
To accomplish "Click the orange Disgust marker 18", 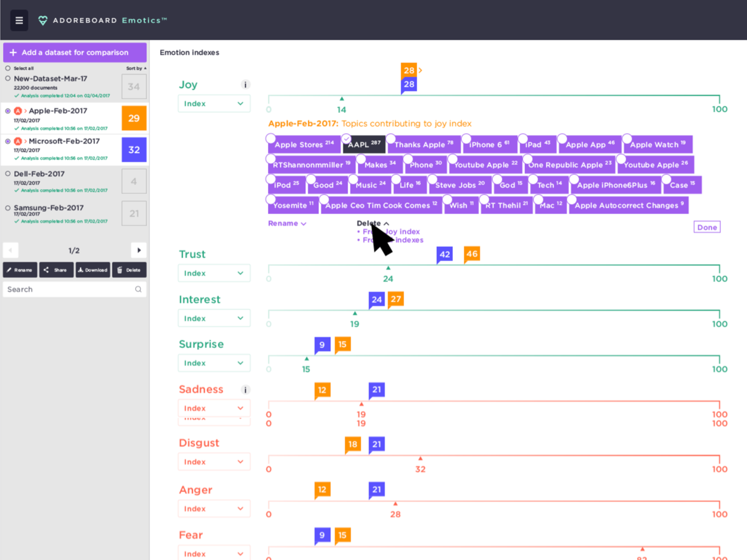I will 353,445.
